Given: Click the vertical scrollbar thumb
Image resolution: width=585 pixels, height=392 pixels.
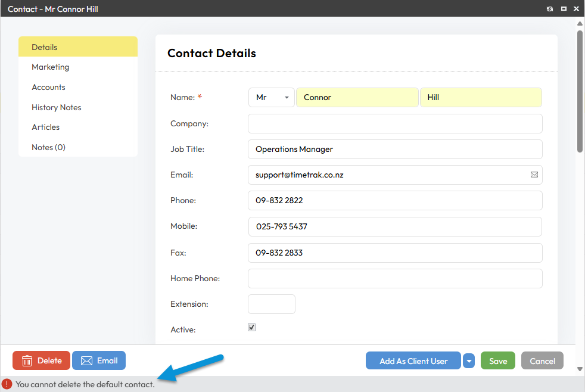Looking at the screenshot, I should tap(580, 91).
